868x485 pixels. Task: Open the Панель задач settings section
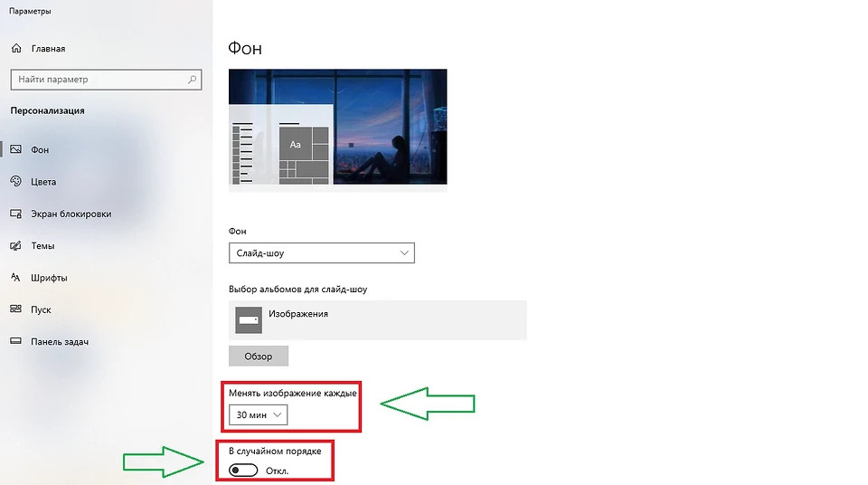tap(59, 342)
